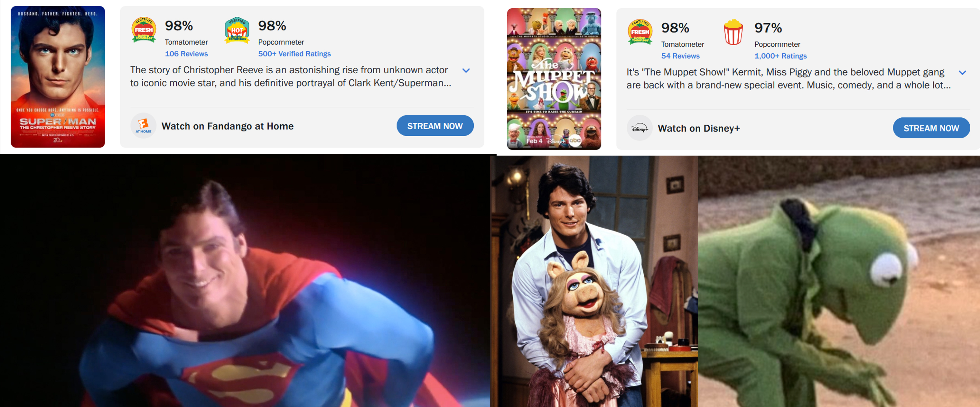This screenshot has width=980, height=407.
Task: Click the red popcorn bucket icon
Action: [x=733, y=32]
